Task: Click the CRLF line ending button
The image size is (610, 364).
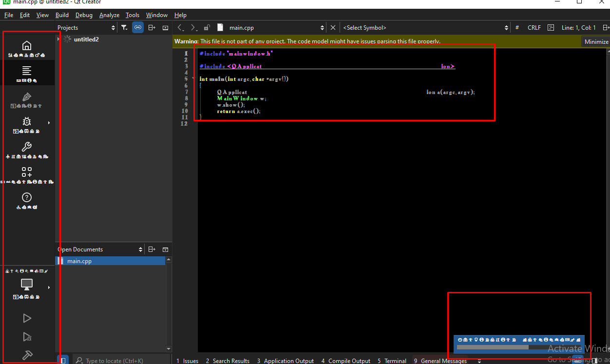Action: pos(534,28)
